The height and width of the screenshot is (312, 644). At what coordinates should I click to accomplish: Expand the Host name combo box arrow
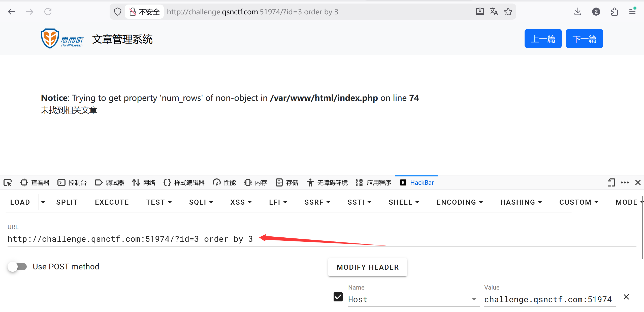coord(474,299)
